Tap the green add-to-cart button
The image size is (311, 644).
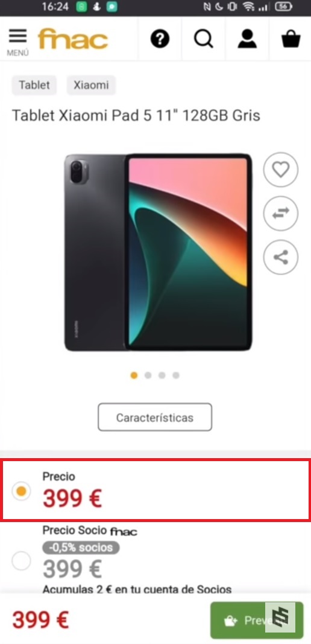[x=257, y=620]
